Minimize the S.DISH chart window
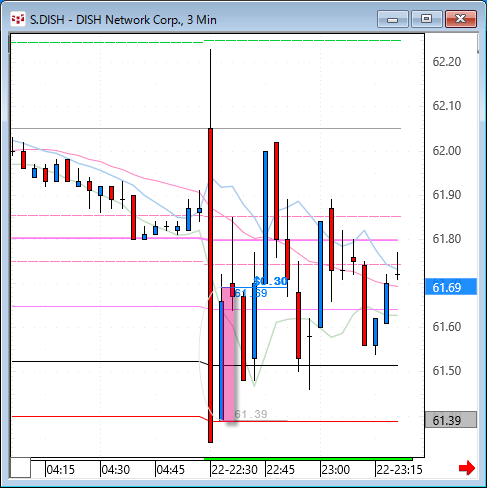This screenshot has height=488, width=487. (x=392, y=19)
